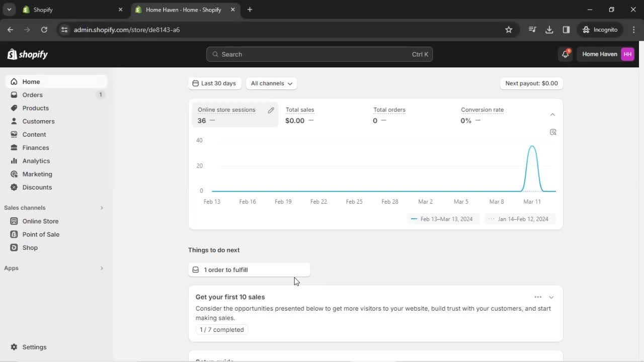Image resolution: width=644 pixels, height=362 pixels.
Task: Click the 1 / 7 completed badge
Action: point(222,330)
